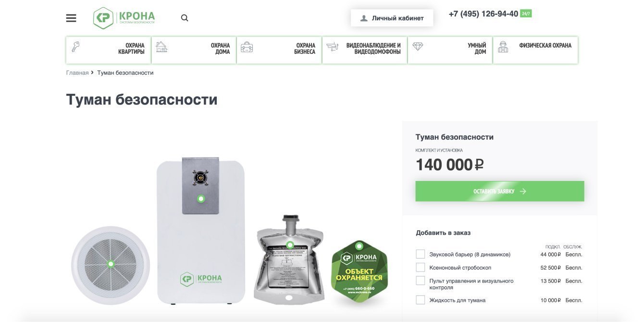Viewport: 644px width, 322px height.
Task: Open search with the magnifier icon
Action: [x=185, y=18]
